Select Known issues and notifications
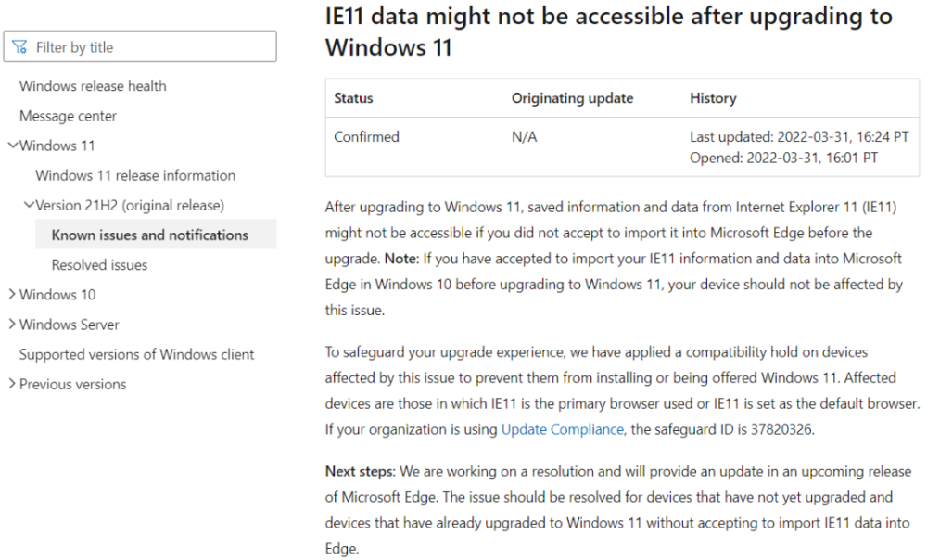The width and height of the screenshot is (927, 560). (x=149, y=235)
